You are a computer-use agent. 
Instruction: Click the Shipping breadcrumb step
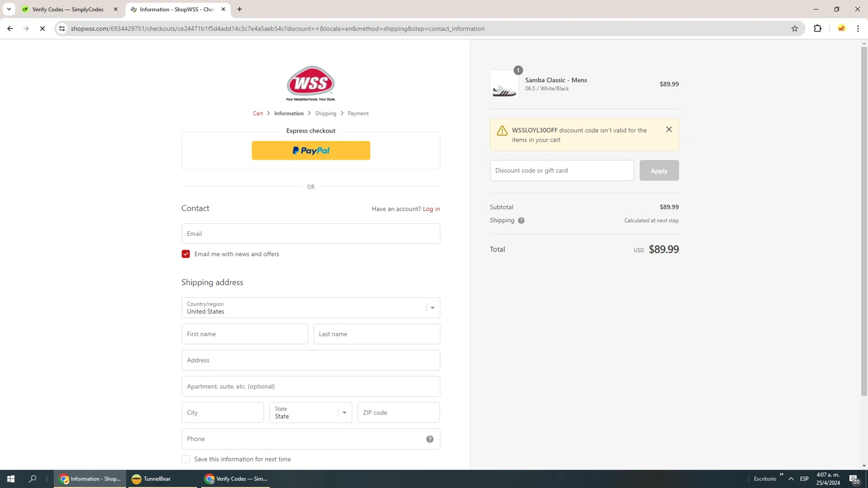click(325, 113)
